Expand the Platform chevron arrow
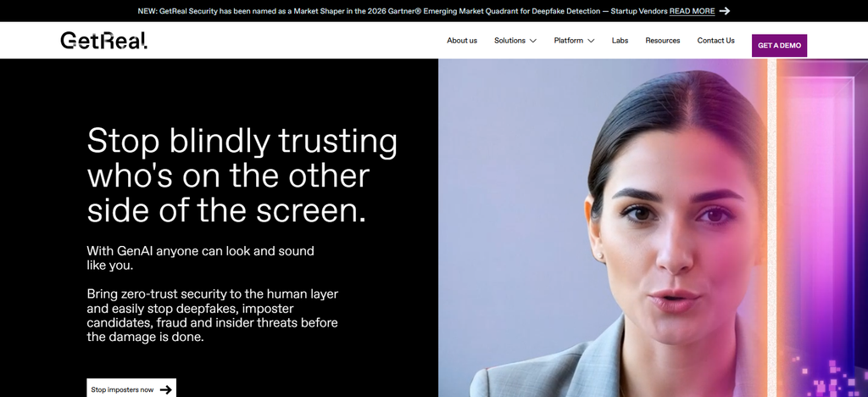868x397 pixels. pyautogui.click(x=591, y=41)
